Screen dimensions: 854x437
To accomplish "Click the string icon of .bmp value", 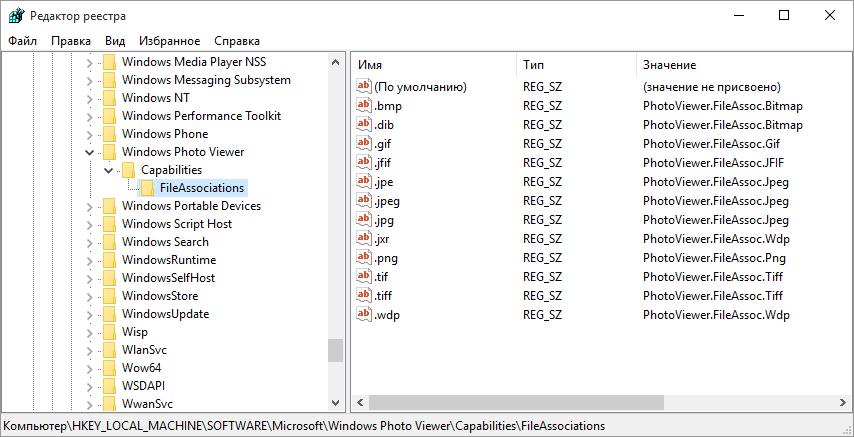I will [x=363, y=105].
